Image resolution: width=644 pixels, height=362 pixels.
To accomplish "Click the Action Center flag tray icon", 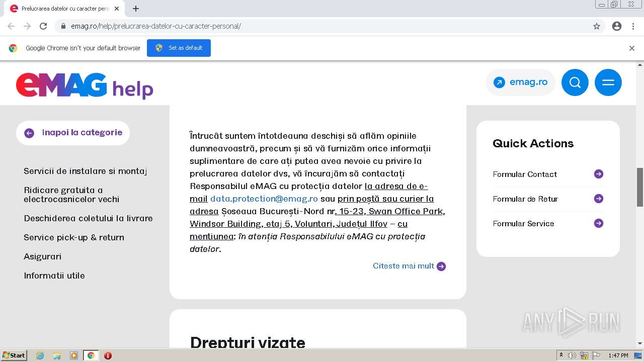I will pos(596,355).
